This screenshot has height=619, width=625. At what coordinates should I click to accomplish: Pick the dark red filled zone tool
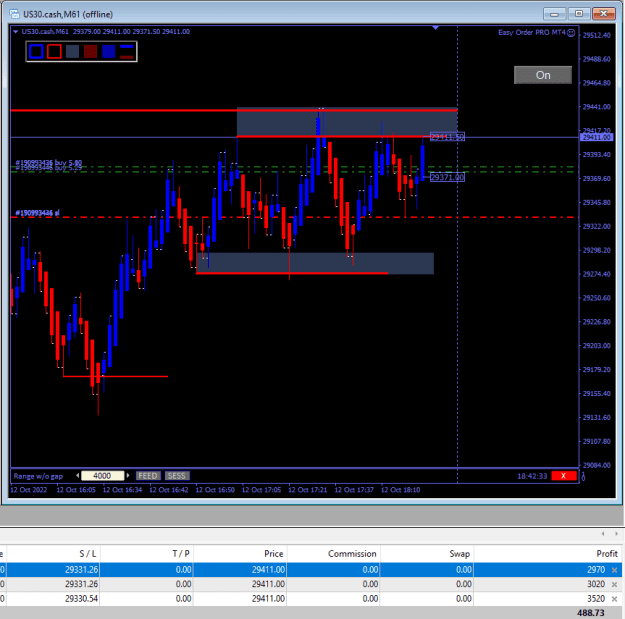(90, 52)
